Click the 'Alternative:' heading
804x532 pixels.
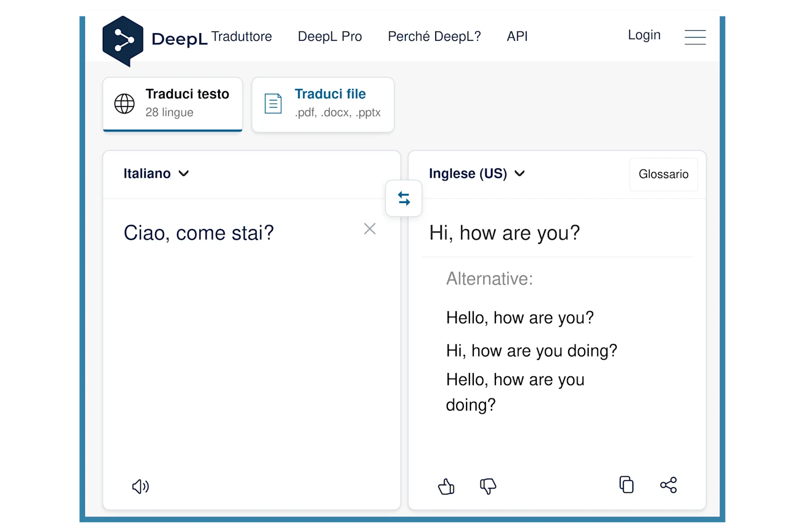coord(489,279)
